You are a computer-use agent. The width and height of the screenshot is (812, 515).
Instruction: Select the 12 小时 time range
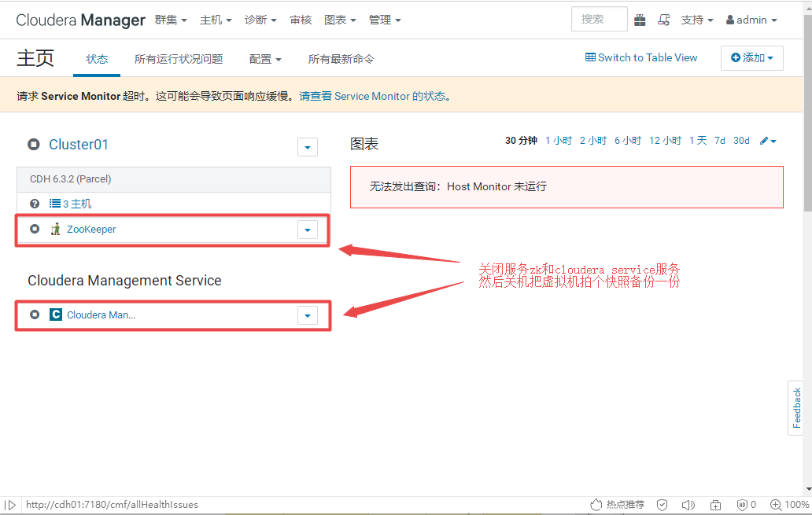(665, 141)
